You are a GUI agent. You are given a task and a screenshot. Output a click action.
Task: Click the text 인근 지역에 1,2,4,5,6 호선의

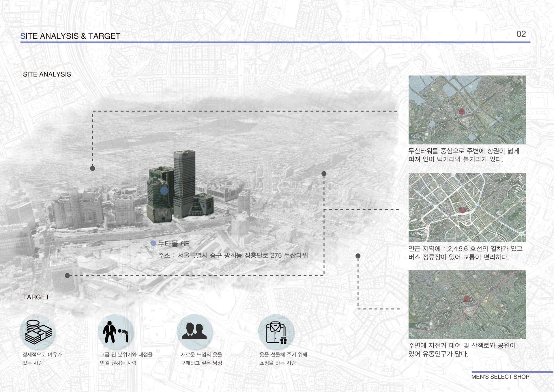465,249
